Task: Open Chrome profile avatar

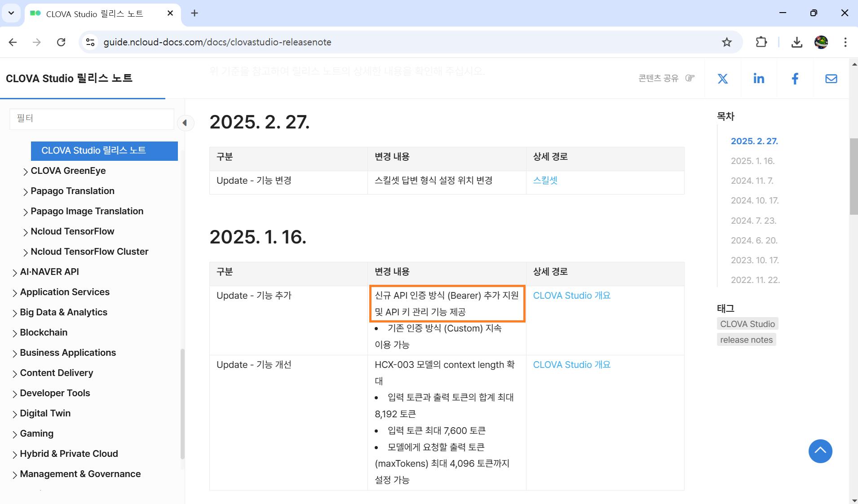Action: pyautogui.click(x=821, y=42)
